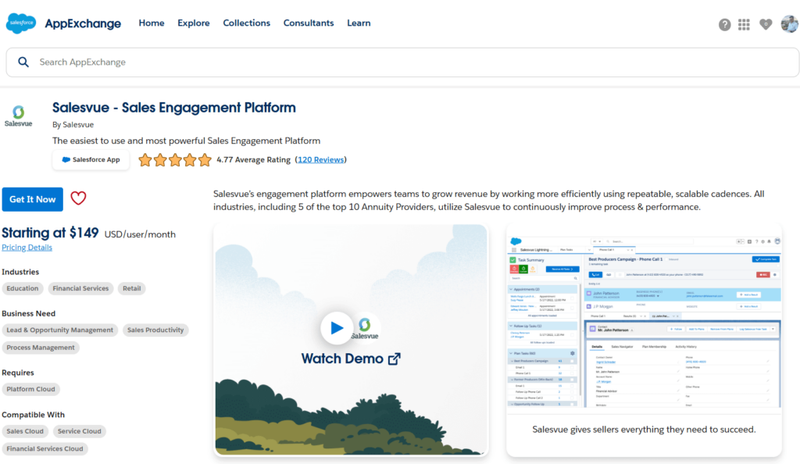This screenshot has width=800, height=464.
Task: Select the Platform Cloud tag
Action: point(31,389)
